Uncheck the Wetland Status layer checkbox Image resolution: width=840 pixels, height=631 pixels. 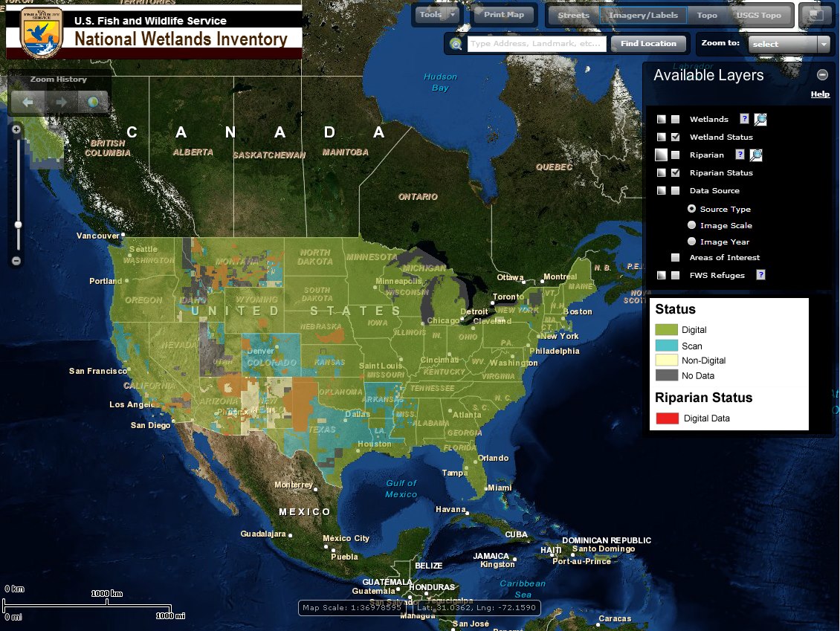tap(676, 137)
